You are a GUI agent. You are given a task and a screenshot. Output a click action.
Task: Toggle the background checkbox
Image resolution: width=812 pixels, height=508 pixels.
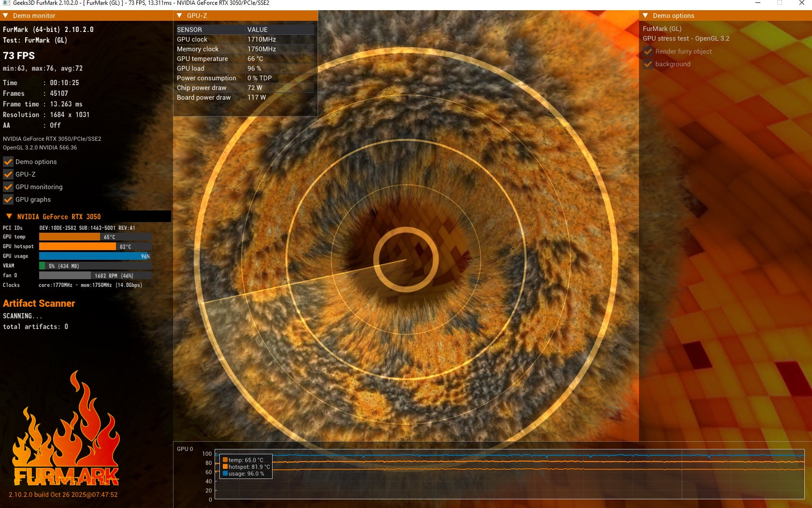(648, 64)
